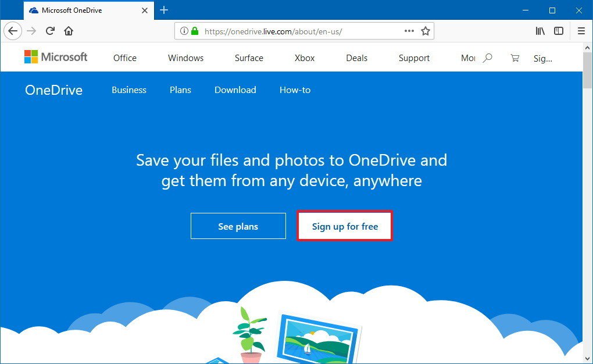This screenshot has width=593, height=364.
Task: Open the Firefox hamburger menu
Action: 581,31
